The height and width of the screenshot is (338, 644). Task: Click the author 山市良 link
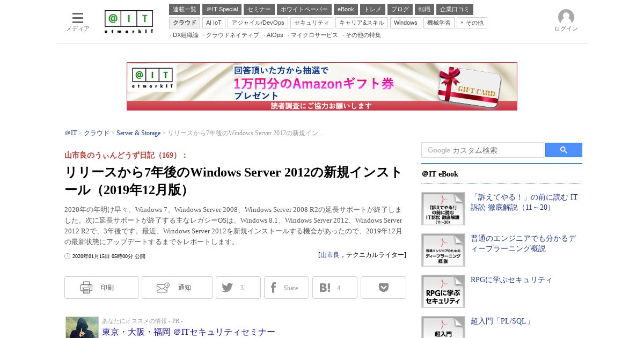[330, 255]
